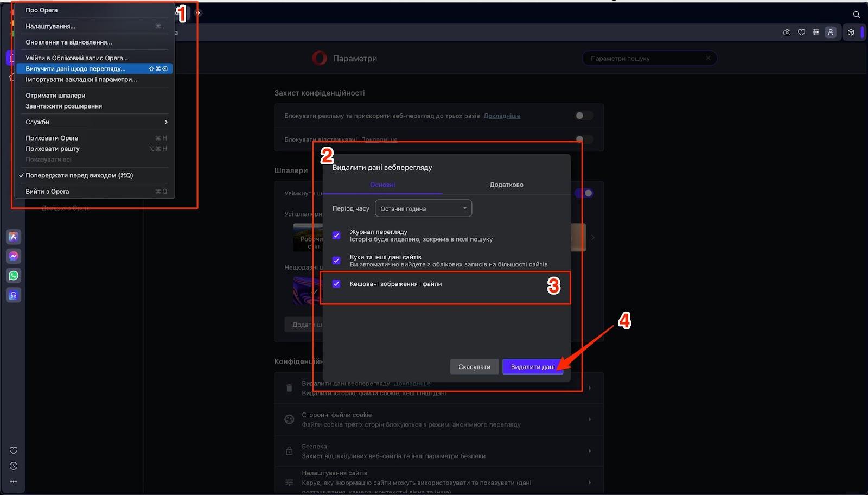This screenshot has height=495, width=868.
Task: Open Messenger from the sidebar
Action: 14,256
